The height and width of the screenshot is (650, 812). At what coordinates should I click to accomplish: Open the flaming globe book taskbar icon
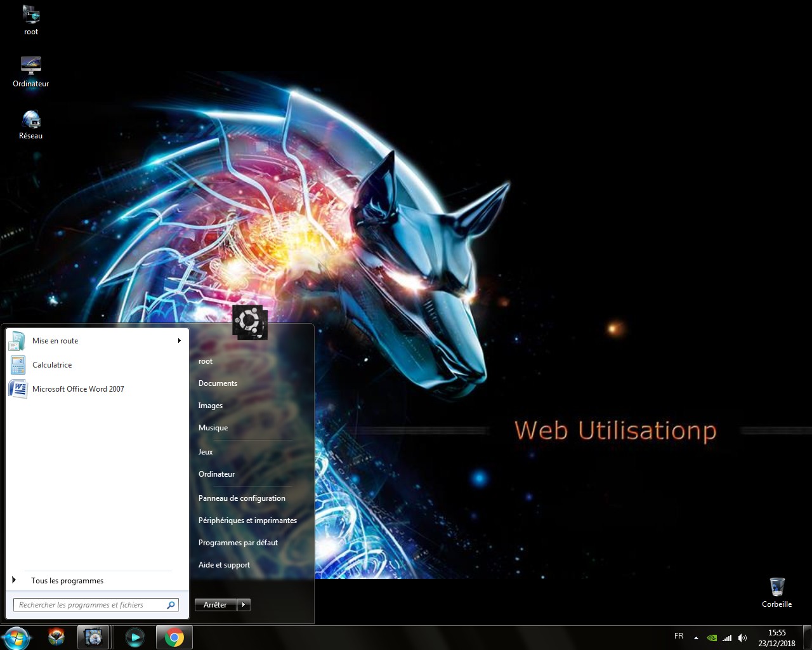[x=56, y=637]
